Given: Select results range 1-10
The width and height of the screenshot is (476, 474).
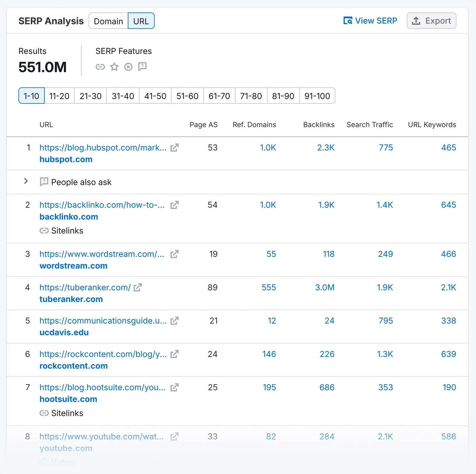Looking at the screenshot, I should (31, 96).
